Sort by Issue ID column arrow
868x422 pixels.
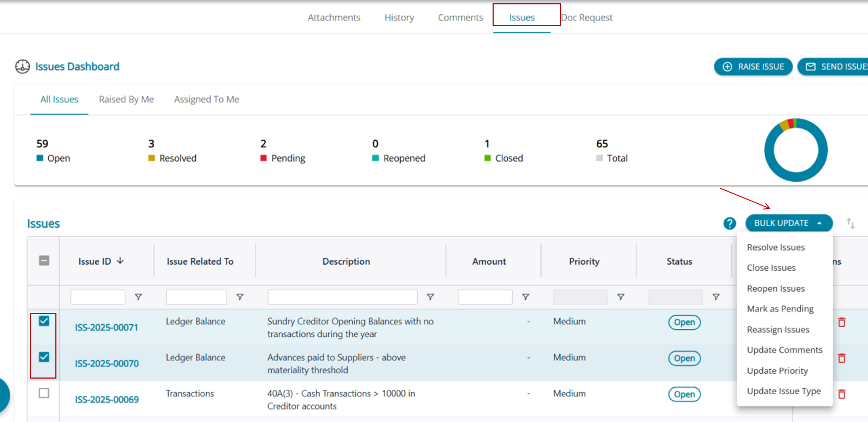click(x=120, y=261)
